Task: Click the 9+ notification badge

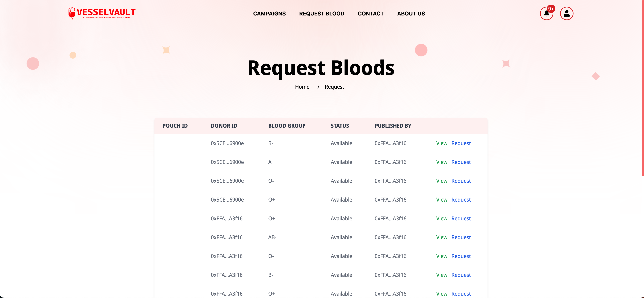Action: pyautogui.click(x=551, y=9)
